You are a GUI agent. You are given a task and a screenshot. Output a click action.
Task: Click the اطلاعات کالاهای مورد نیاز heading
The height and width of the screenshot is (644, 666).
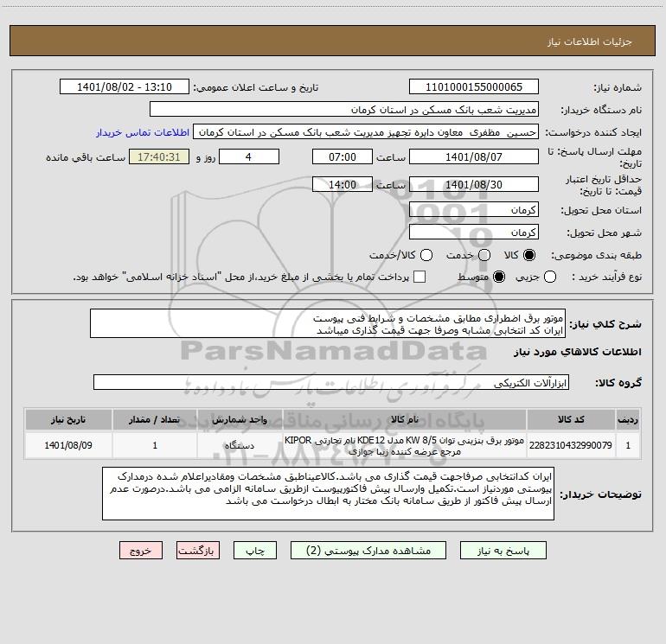[x=577, y=352]
